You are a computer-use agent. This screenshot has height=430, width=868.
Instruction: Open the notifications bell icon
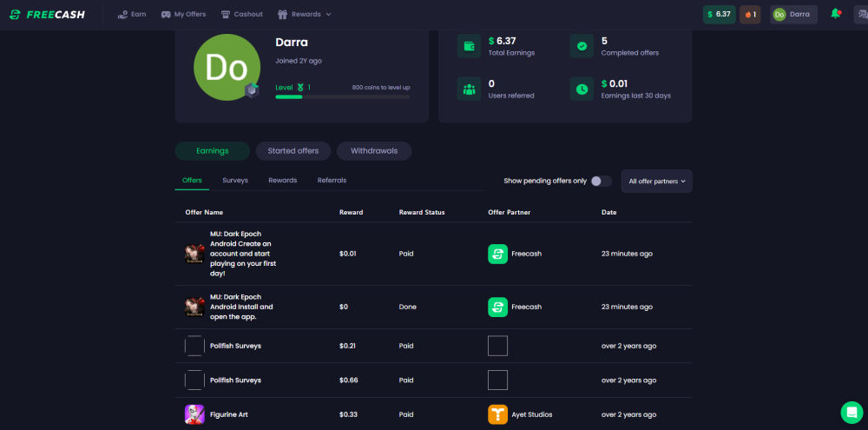coord(836,14)
